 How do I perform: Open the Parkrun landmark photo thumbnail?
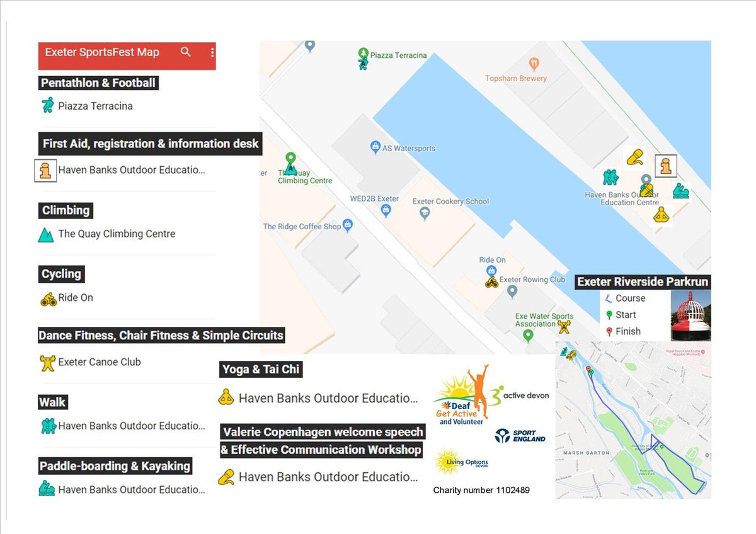[x=690, y=315]
